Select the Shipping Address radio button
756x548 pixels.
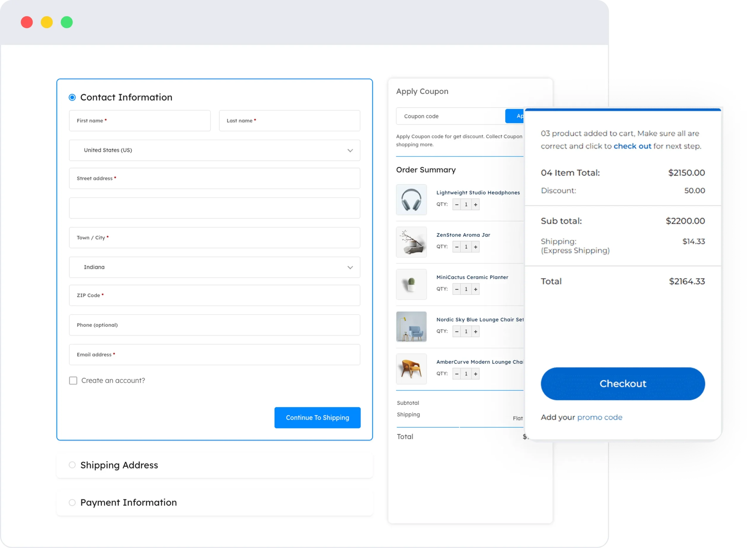(72, 465)
